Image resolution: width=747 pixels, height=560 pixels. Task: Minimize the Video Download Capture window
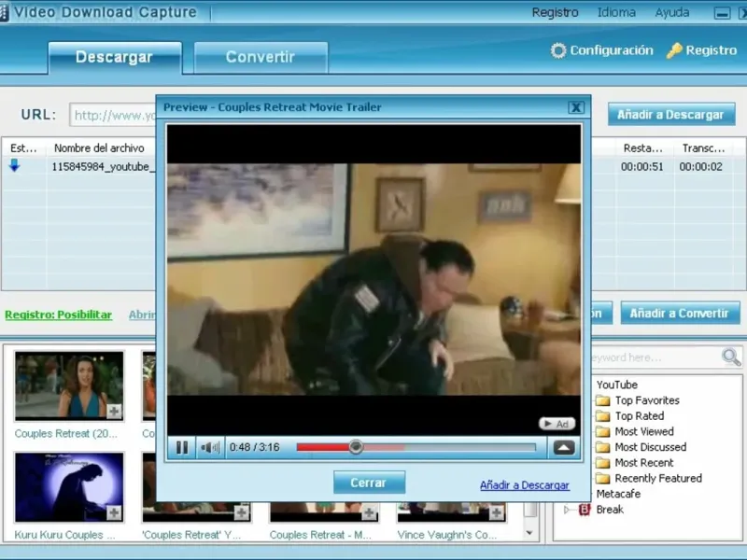click(722, 13)
